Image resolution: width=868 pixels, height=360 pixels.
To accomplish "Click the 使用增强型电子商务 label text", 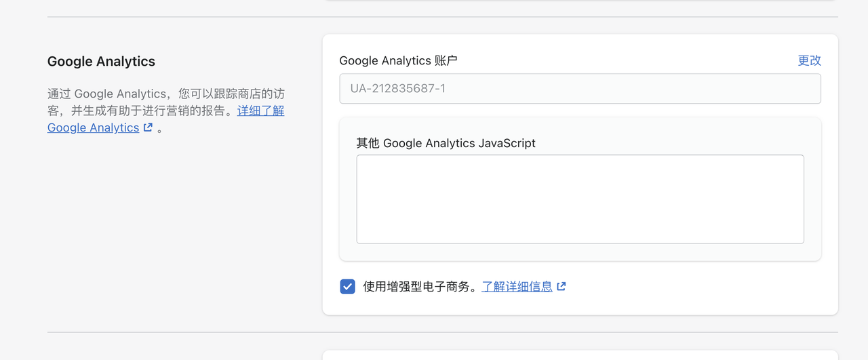I will pos(422,287).
